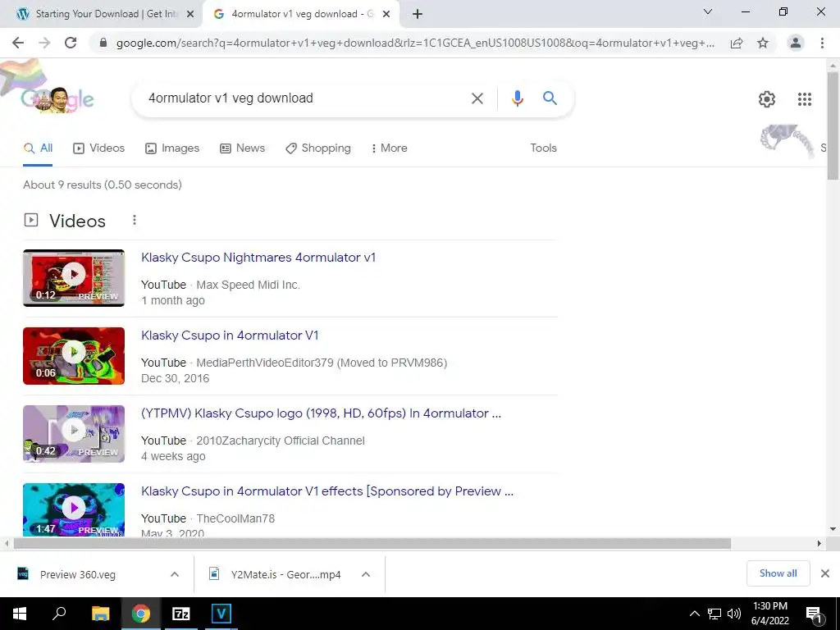This screenshot has width=840, height=630.
Task: Select the All results tab
Action: tap(38, 148)
